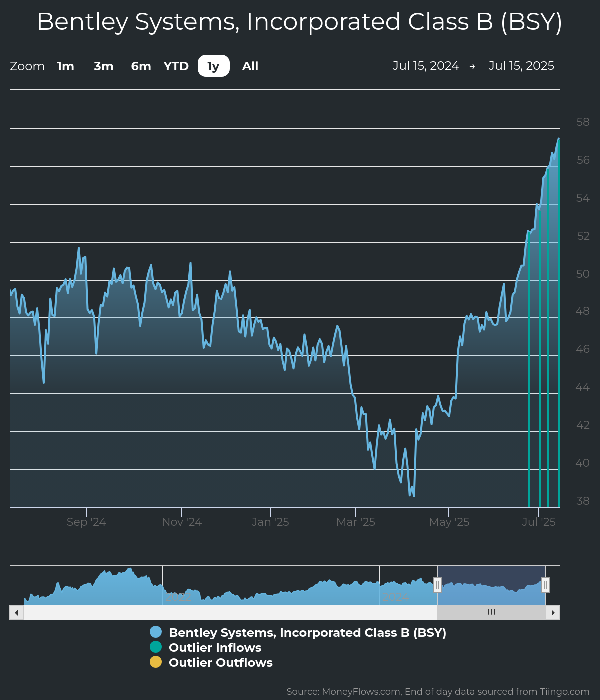This screenshot has width=600, height=700.
Task: Click the 58 price axis label
Action: pos(583,122)
